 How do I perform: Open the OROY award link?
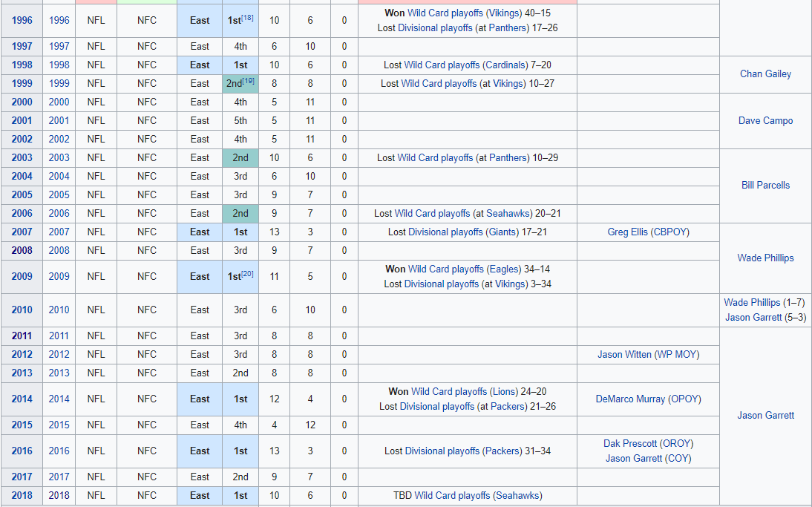click(x=676, y=444)
